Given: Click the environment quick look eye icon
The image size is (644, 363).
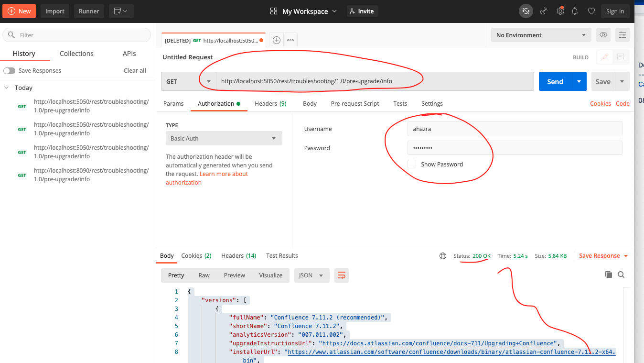Looking at the screenshot, I should (x=603, y=35).
